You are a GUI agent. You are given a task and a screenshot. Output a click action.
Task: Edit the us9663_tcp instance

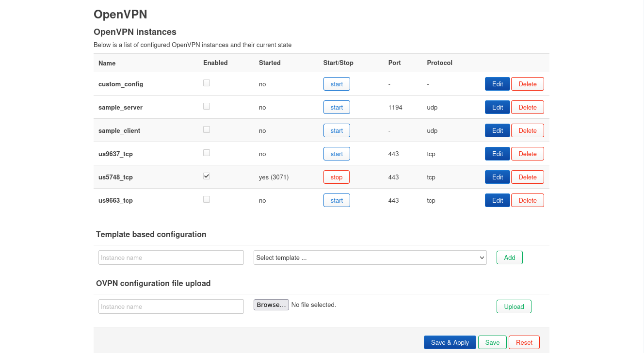(498, 200)
